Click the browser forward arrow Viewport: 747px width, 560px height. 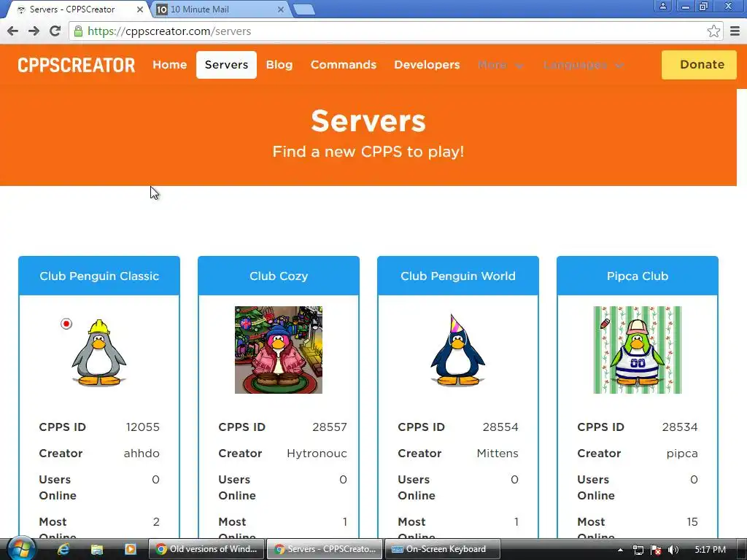coord(34,31)
